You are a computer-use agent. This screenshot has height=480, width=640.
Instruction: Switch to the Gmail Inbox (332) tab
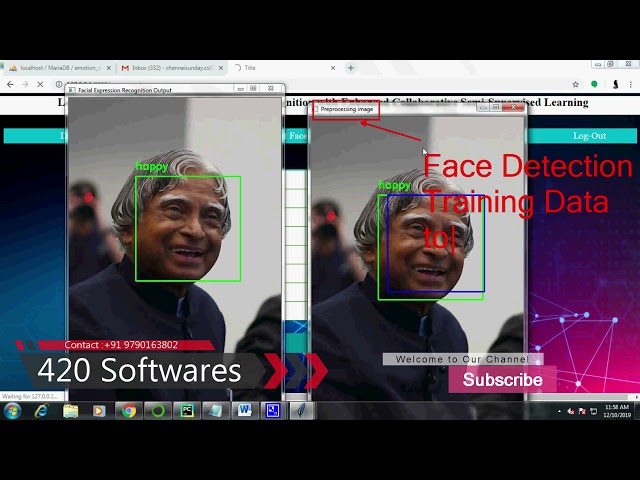[x=172, y=68]
